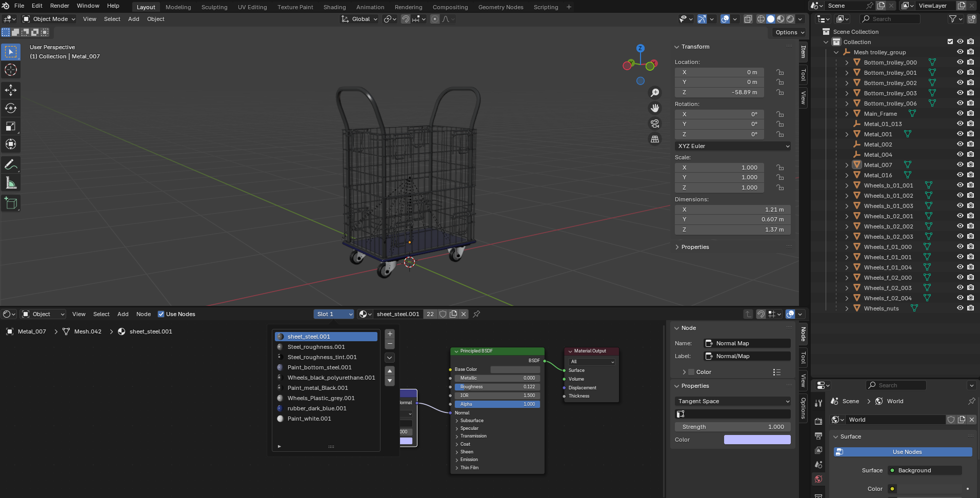Screen dimensions: 980x498
Task: Select the Move tool in viewport toolbar
Action: (x=11, y=90)
